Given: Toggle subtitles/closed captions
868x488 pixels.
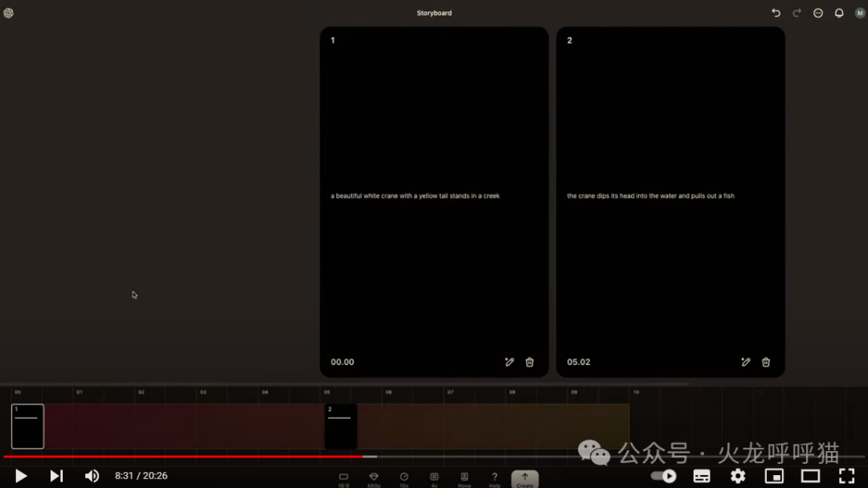Looking at the screenshot, I should [x=702, y=476].
